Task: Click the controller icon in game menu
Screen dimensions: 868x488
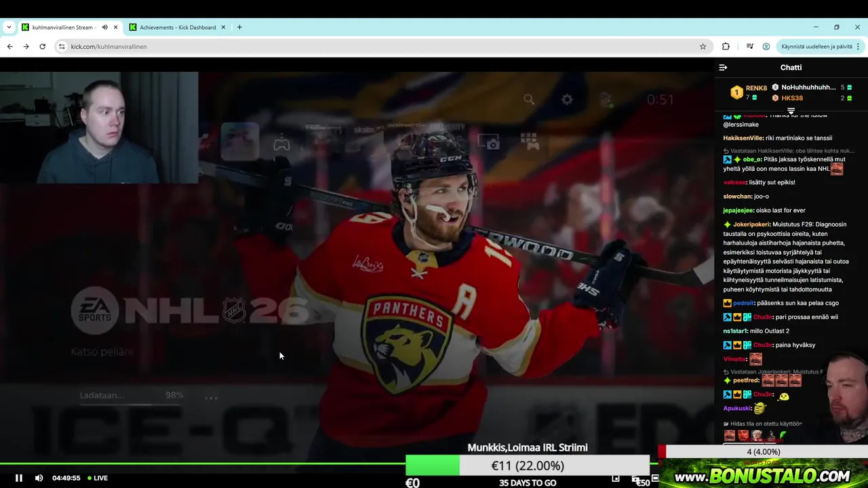Action: click(281, 143)
